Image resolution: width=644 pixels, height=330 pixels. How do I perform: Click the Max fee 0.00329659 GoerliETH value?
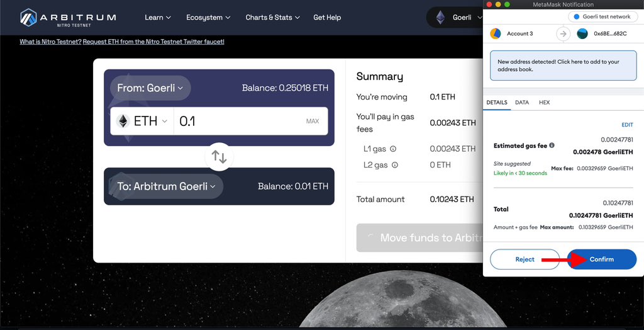pyautogui.click(x=605, y=168)
